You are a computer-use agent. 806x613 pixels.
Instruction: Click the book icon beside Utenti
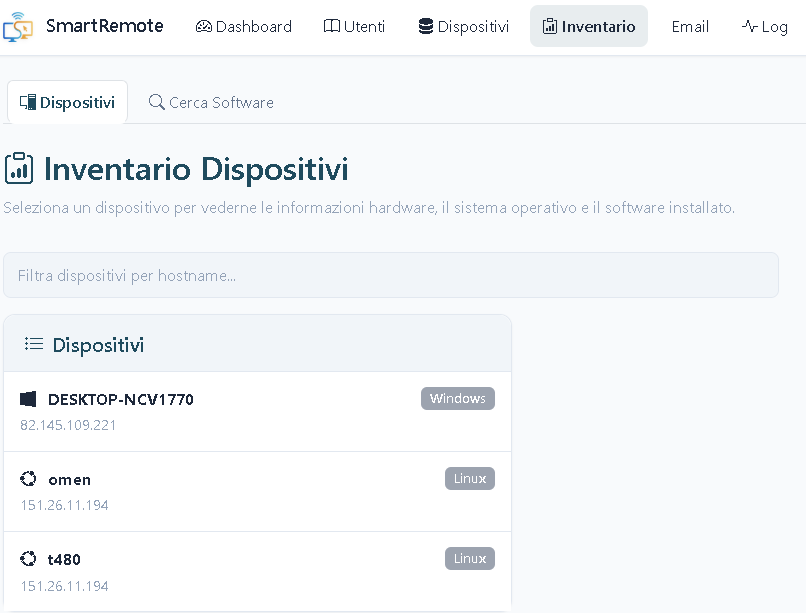(331, 26)
